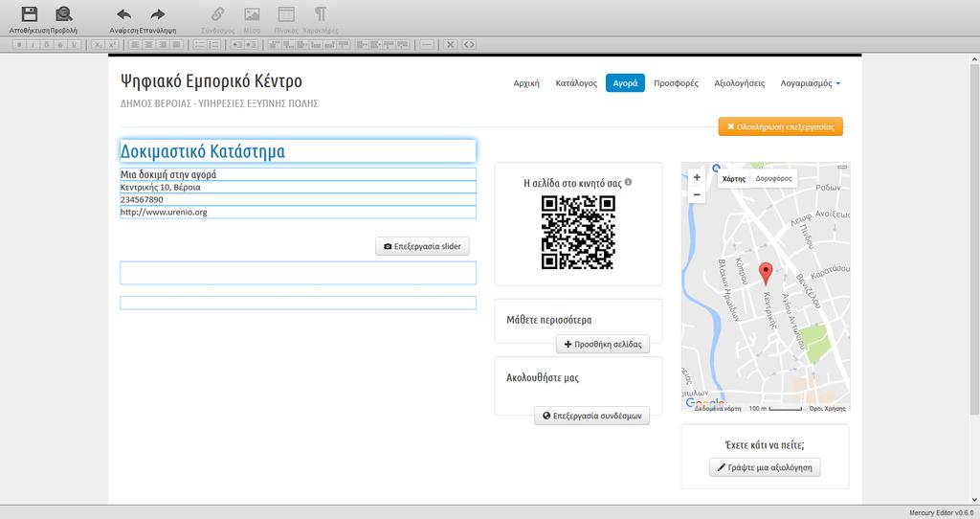Screen dimensions: 980x519
Task: Go to the Αρχική page
Action: pyautogui.click(x=526, y=83)
